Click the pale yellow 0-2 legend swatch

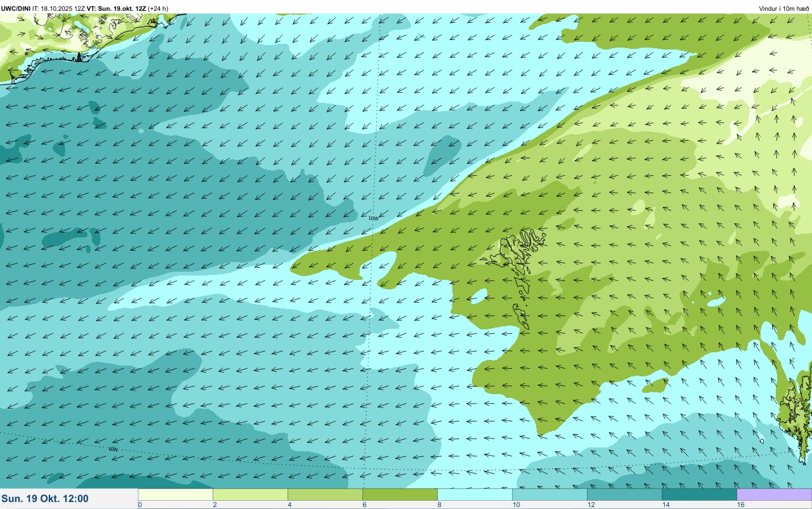(x=176, y=494)
